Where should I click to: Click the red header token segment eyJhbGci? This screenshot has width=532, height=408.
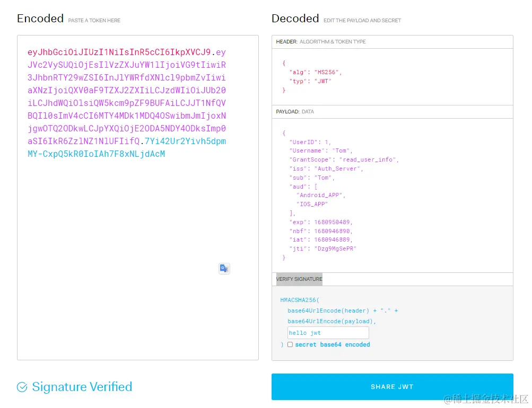point(119,52)
